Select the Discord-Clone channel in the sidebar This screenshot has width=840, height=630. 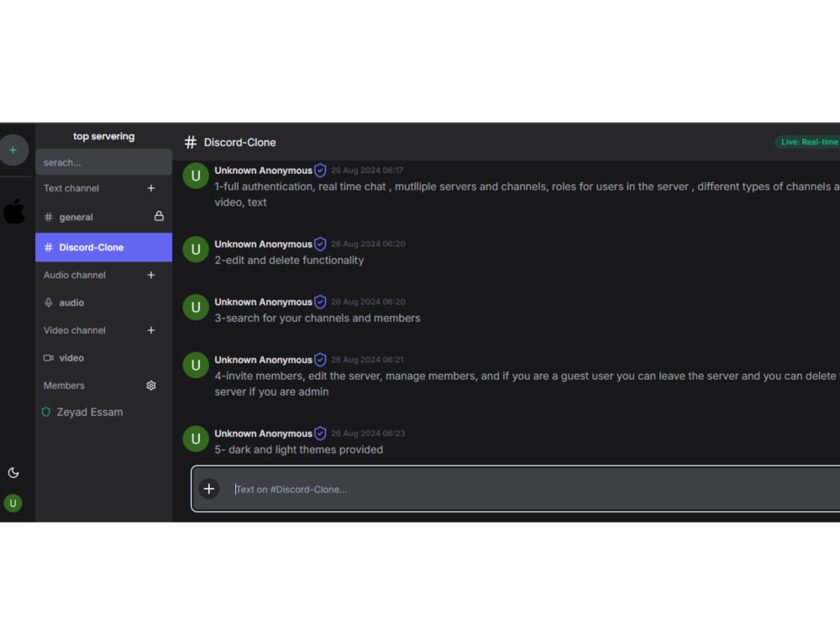tap(104, 248)
